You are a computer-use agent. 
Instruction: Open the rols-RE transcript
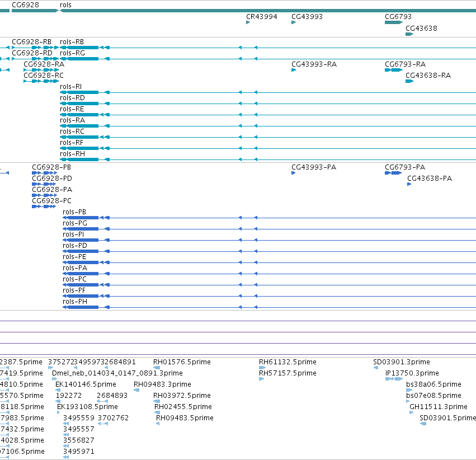[72, 109]
